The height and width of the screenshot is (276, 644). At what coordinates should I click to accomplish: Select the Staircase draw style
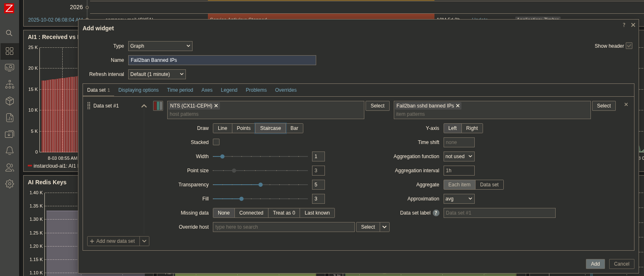(271, 128)
